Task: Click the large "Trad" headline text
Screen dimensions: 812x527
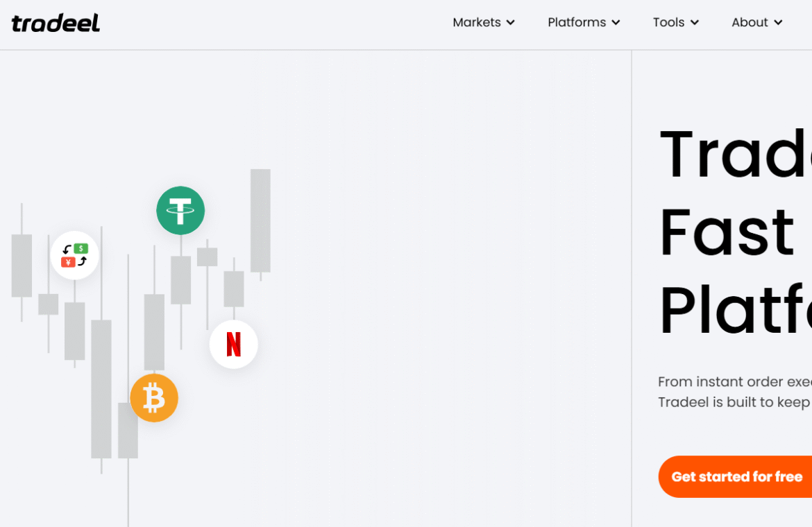Action: tap(734, 154)
